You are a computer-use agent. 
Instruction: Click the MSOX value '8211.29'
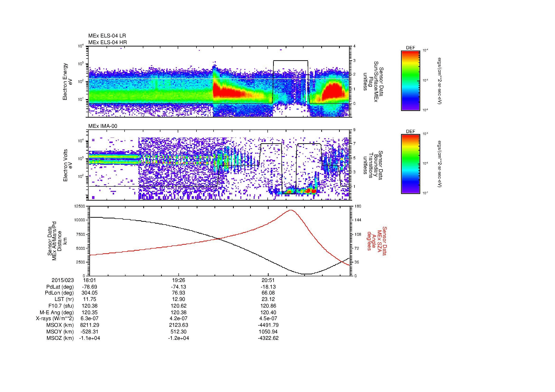coord(89,325)
